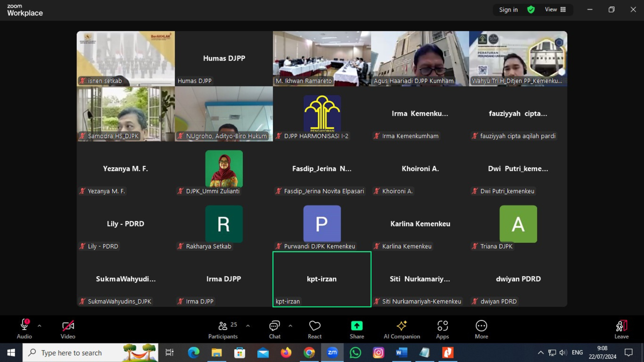The height and width of the screenshot is (362, 644).
Task: Open Microsoft Edge from the taskbar
Action: 194,353
